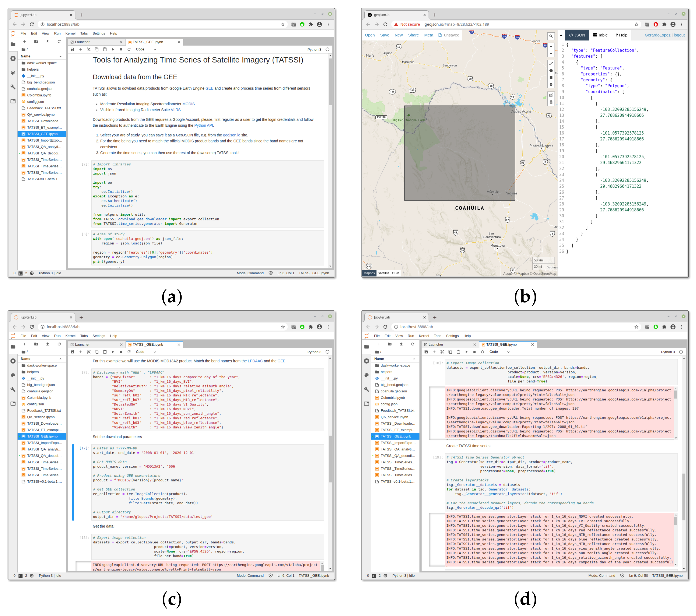Choose the draw marker tool on map
Image resolution: width=696 pixels, height=616 pixels.
pos(550,85)
